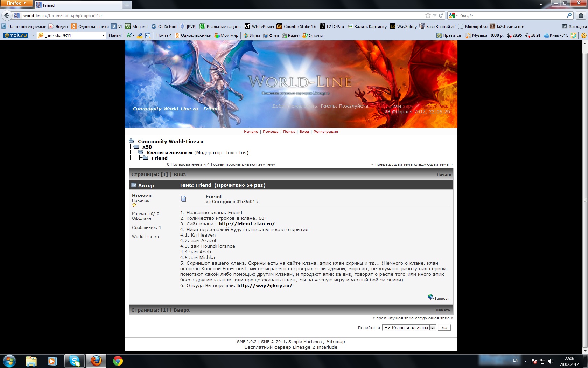This screenshot has height=368, width=588.
Task: Click the page zoom magnifier toolbar icon
Action: coord(148,35)
